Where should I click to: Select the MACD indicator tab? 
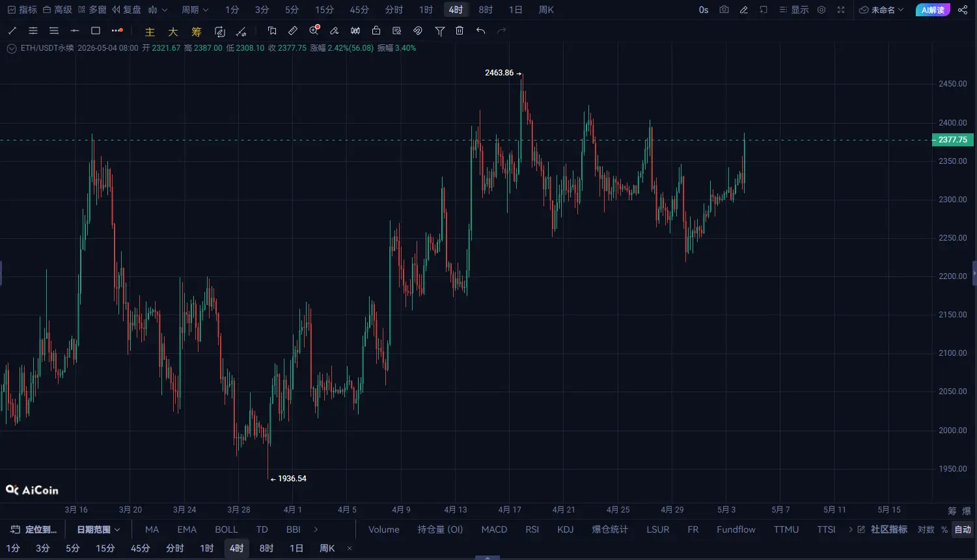coord(494,529)
